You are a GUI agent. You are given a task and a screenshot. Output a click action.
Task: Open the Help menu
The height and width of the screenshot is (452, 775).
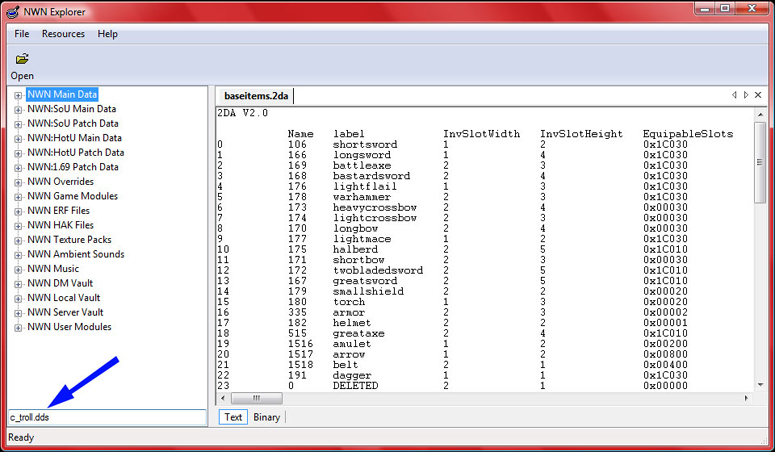107,34
